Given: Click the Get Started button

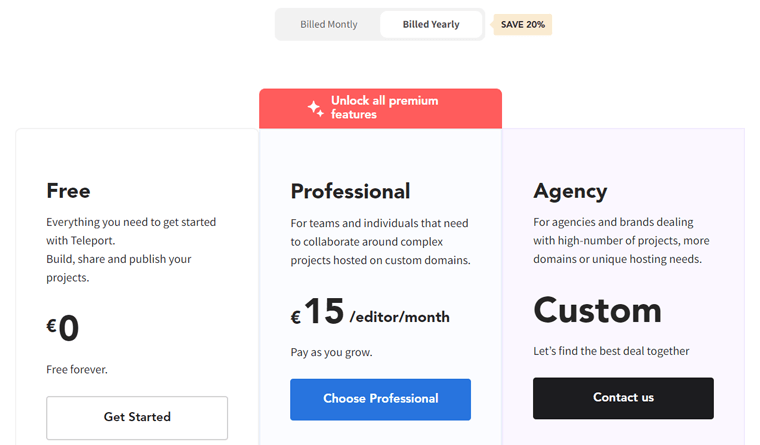Looking at the screenshot, I should tap(137, 417).
